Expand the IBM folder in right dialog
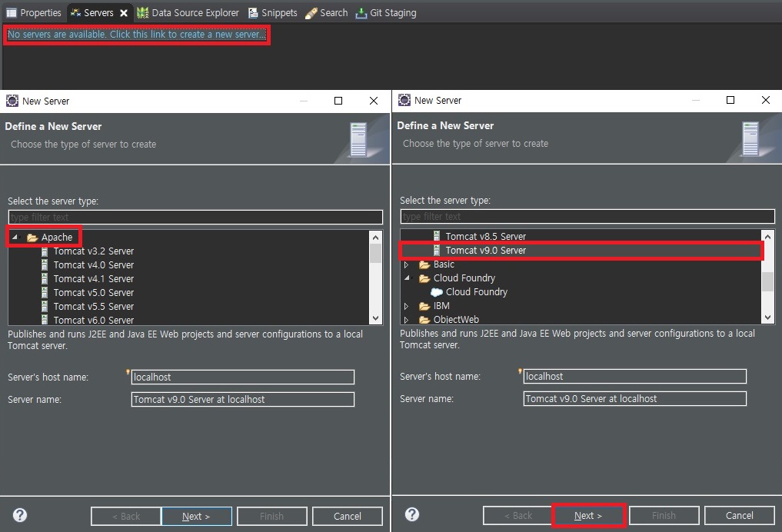Viewport: 782px width, 532px height. pyautogui.click(x=406, y=306)
